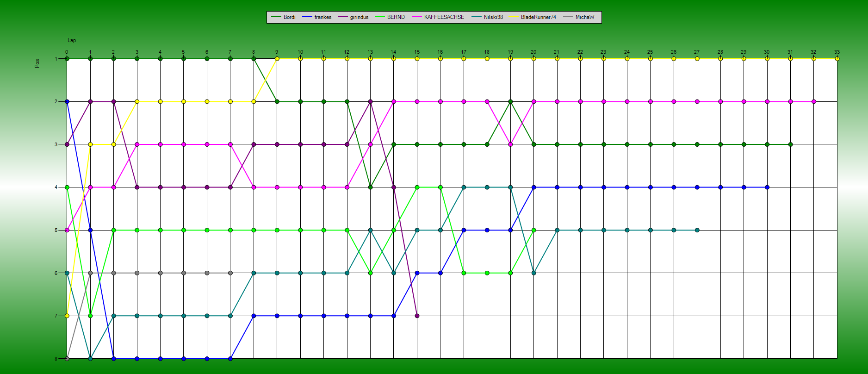Select the gray MichaW point at lap 7
The width and height of the screenshot is (868, 374).
coord(230,273)
